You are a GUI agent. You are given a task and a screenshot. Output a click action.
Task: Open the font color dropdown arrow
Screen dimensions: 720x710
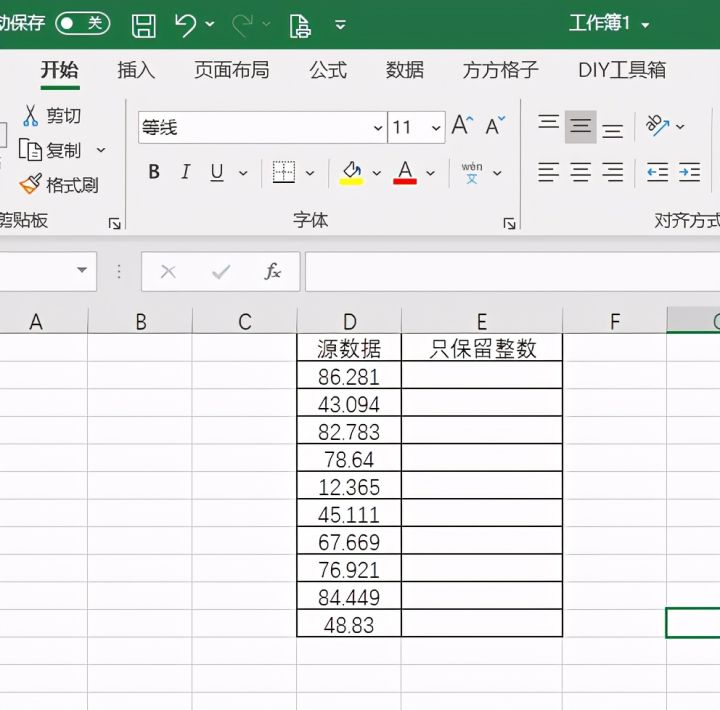click(x=430, y=173)
